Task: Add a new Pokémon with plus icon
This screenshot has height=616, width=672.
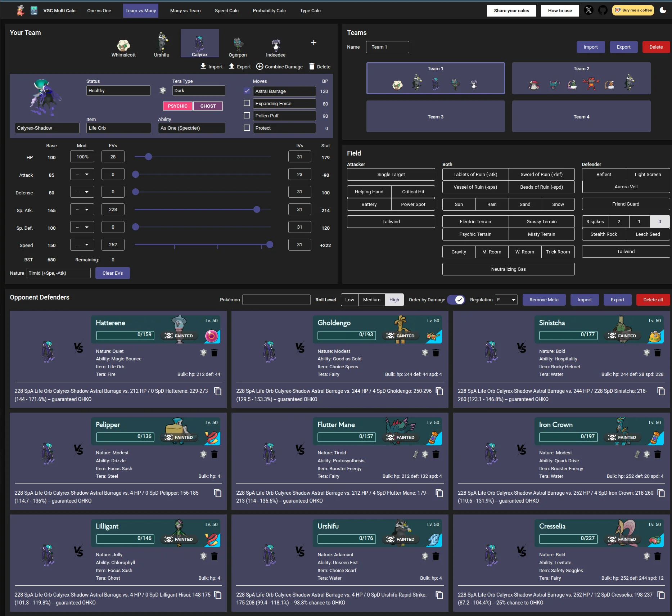Action: pyautogui.click(x=314, y=42)
